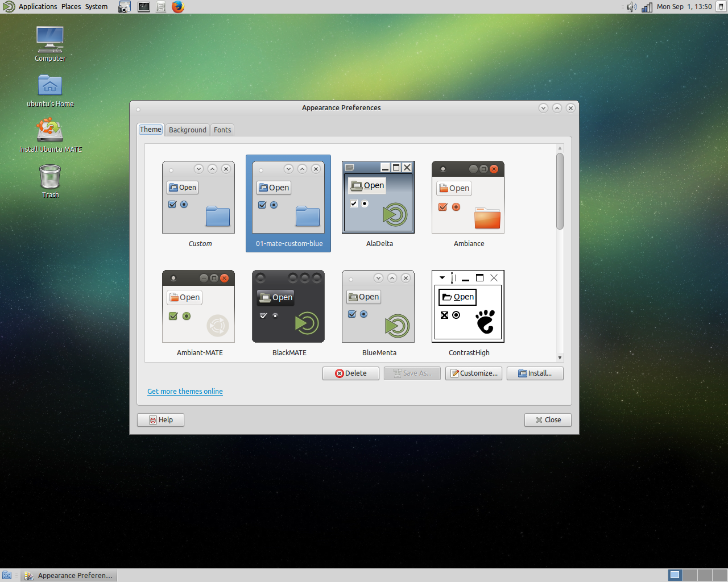Close dialog with the Close button

point(548,420)
